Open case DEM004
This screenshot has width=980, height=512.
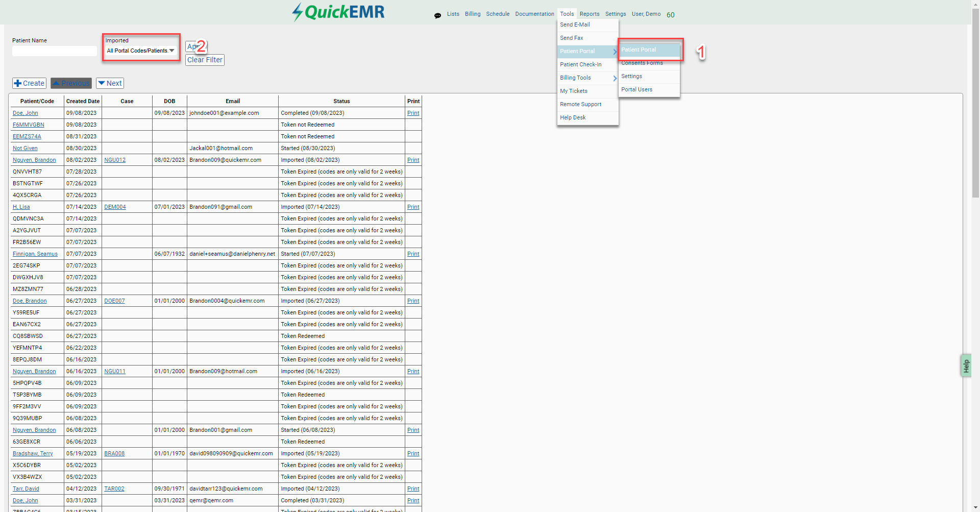(115, 207)
